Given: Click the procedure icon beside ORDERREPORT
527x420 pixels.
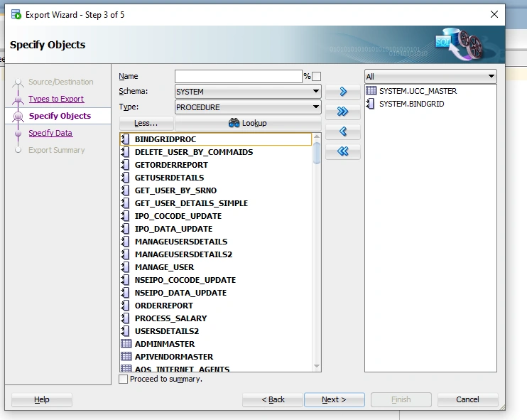Looking at the screenshot, I should click(x=126, y=306).
